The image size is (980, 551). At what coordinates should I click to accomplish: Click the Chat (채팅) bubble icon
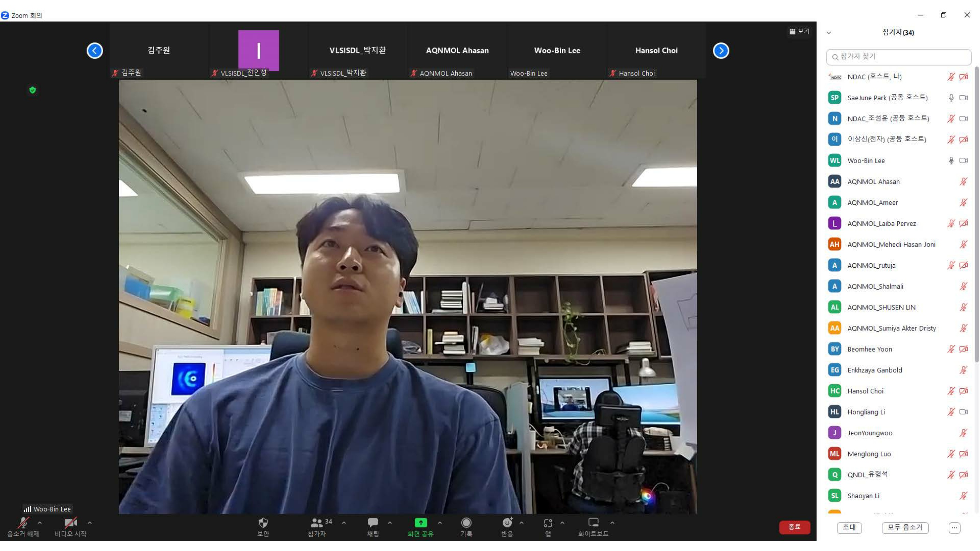[373, 523]
